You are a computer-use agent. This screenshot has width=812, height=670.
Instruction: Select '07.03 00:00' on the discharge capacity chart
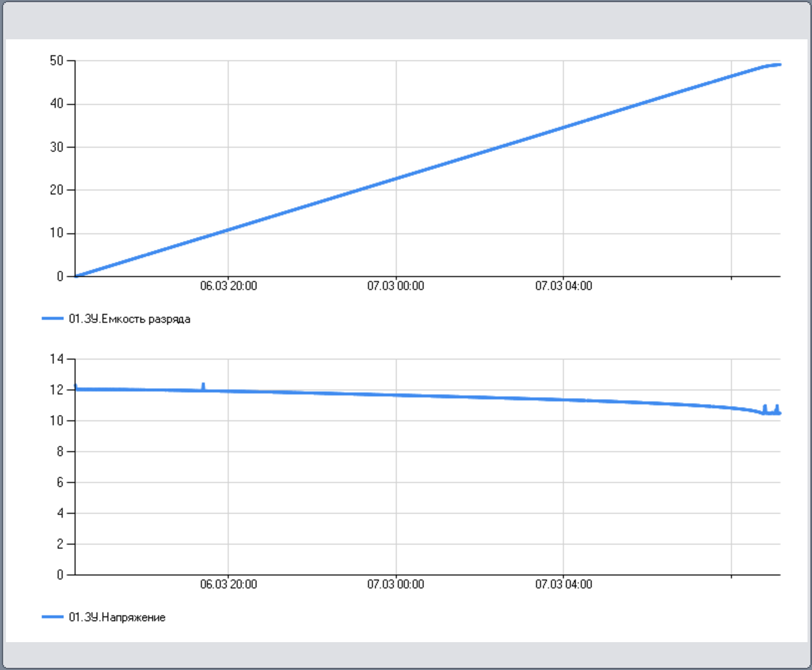pos(396,286)
